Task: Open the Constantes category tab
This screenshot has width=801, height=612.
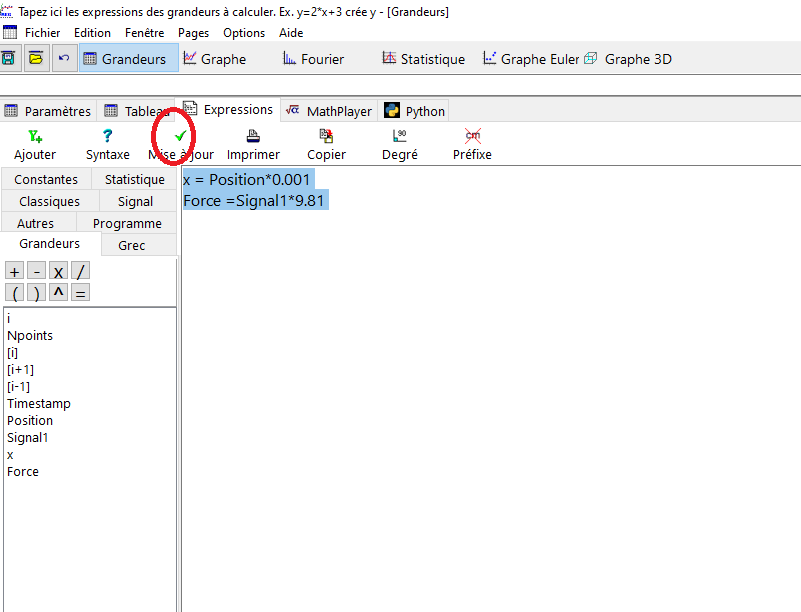Action: coord(46,180)
